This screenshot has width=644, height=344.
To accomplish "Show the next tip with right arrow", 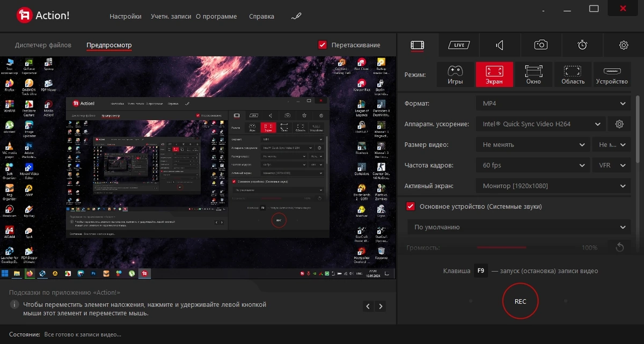I will point(381,306).
